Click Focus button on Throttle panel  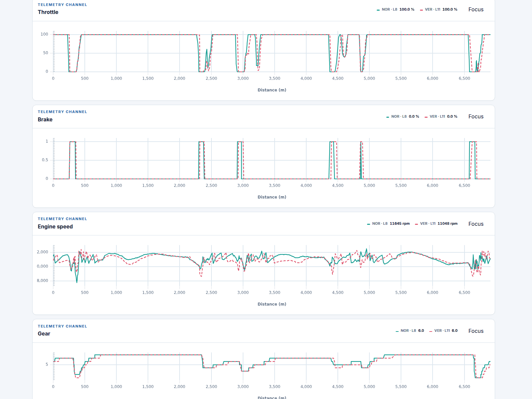[476, 10]
